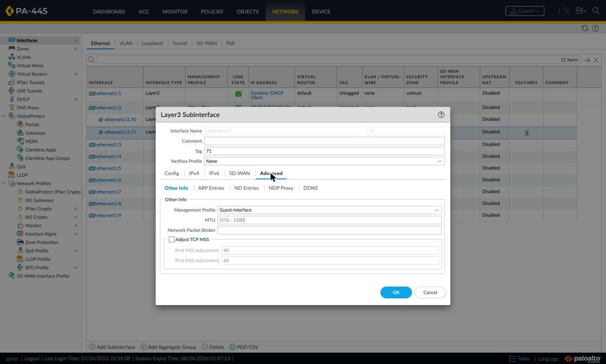Open the DDNS sub-tab
606x364 pixels.
(x=311, y=188)
